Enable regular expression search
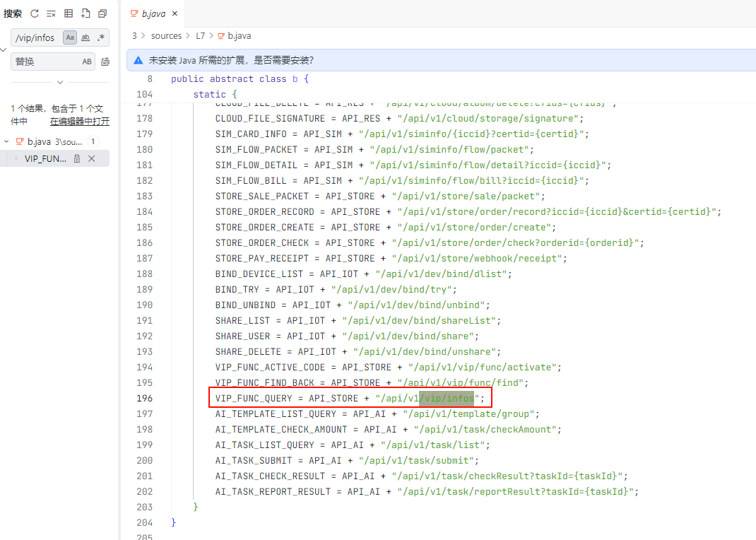 coord(101,37)
